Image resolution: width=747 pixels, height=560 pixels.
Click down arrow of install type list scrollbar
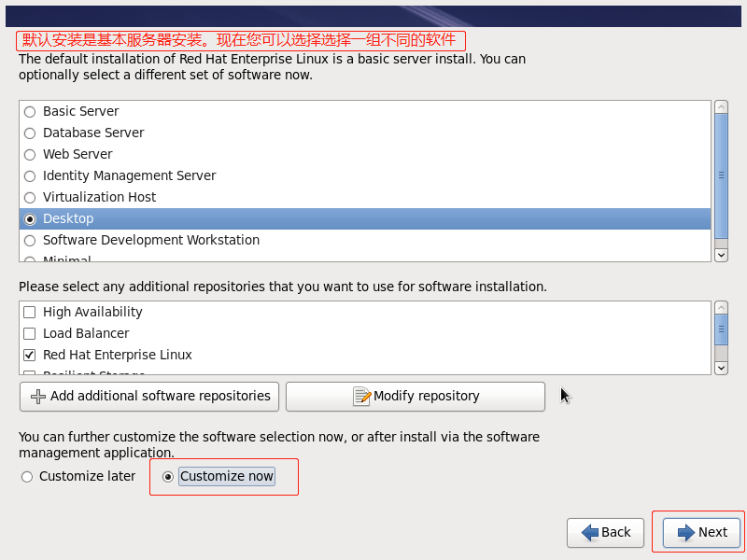(721, 255)
